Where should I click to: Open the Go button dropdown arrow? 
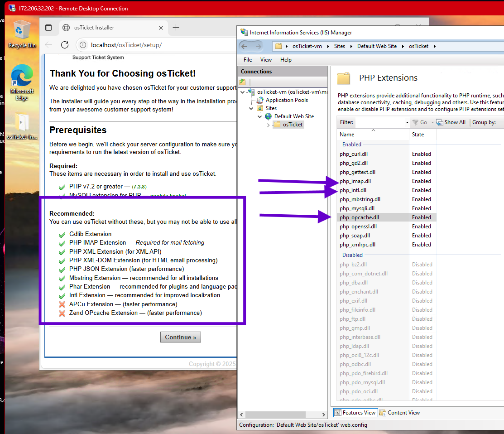(432, 122)
